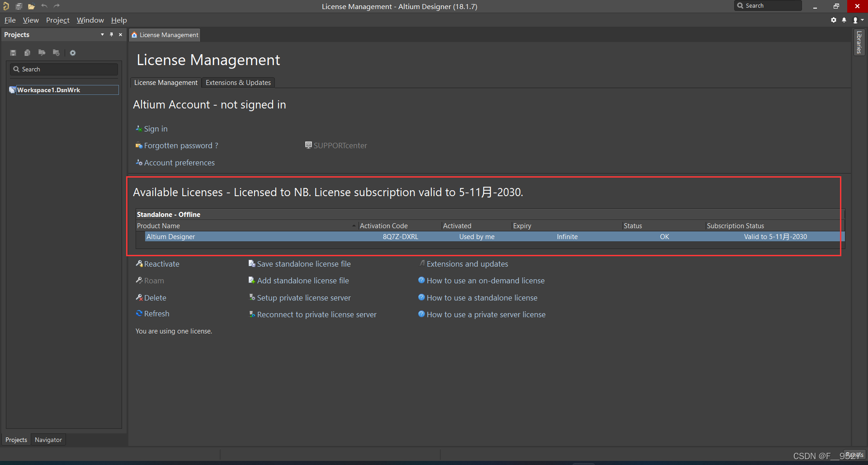868x465 pixels.
Task: Click the Sign in link
Action: tap(156, 129)
